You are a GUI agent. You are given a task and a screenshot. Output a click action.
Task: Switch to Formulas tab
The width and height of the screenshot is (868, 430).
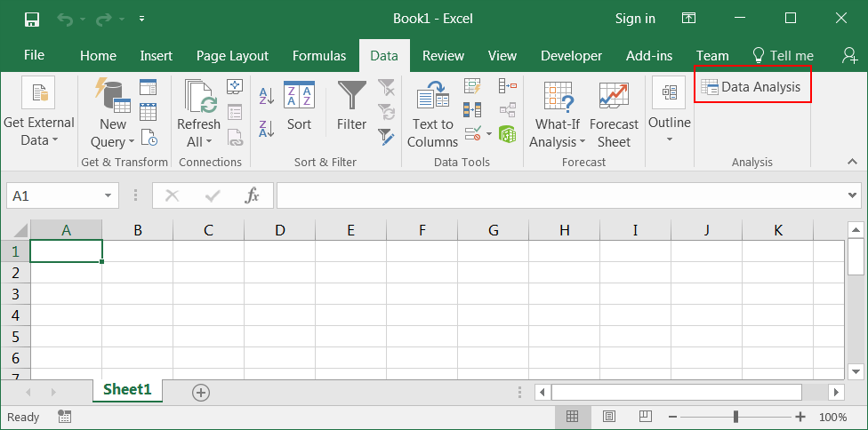click(319, 56)
